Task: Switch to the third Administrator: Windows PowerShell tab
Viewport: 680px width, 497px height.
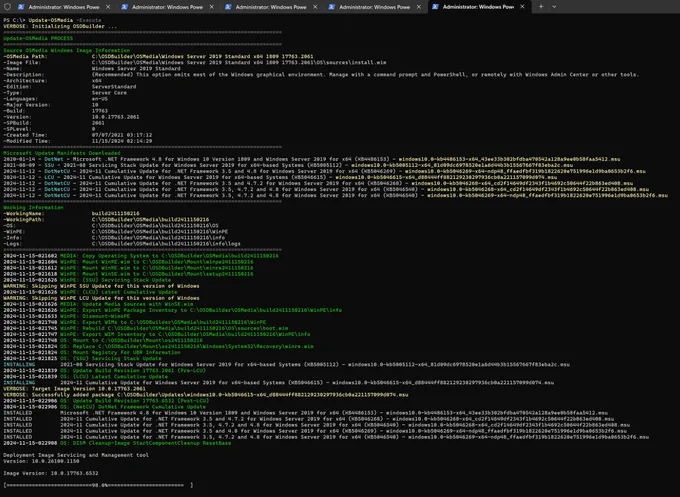Action: tap(271, 7)
